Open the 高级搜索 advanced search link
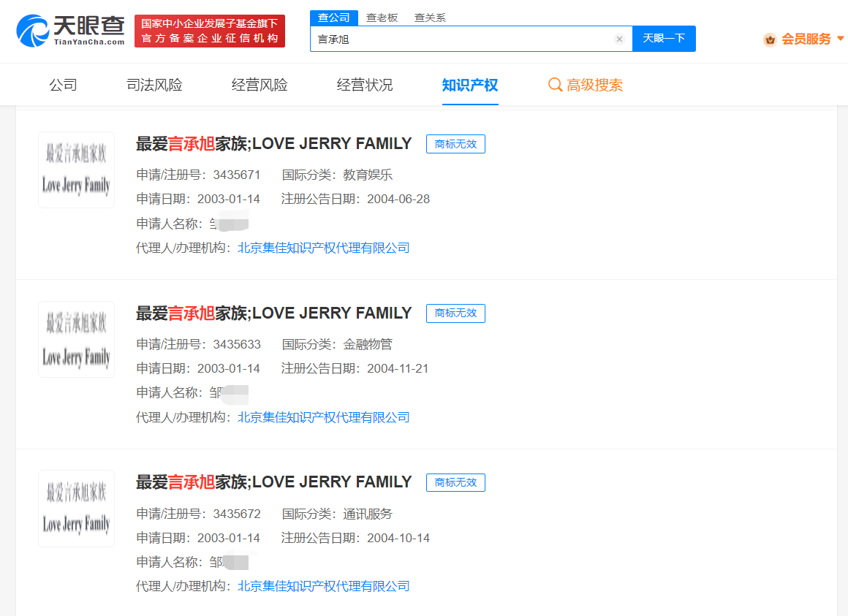Viewport: 848px width, 616px height. pos(594,85)
